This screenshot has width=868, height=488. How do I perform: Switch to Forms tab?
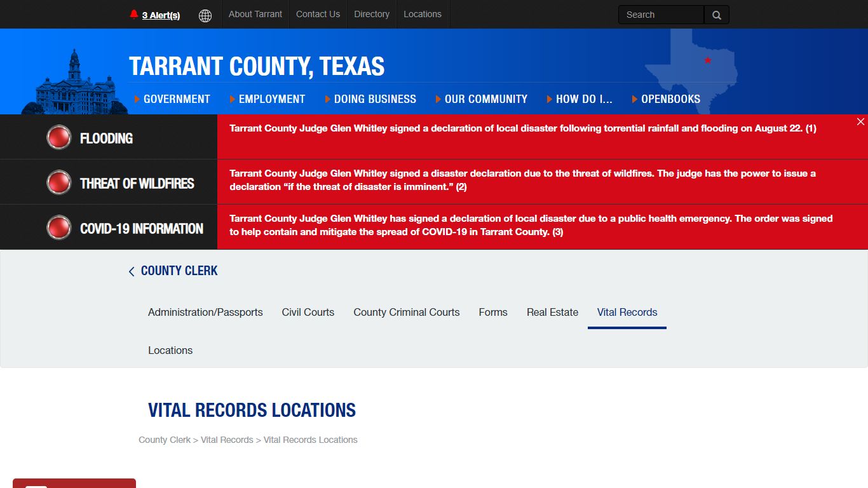(x=493, y=312)
